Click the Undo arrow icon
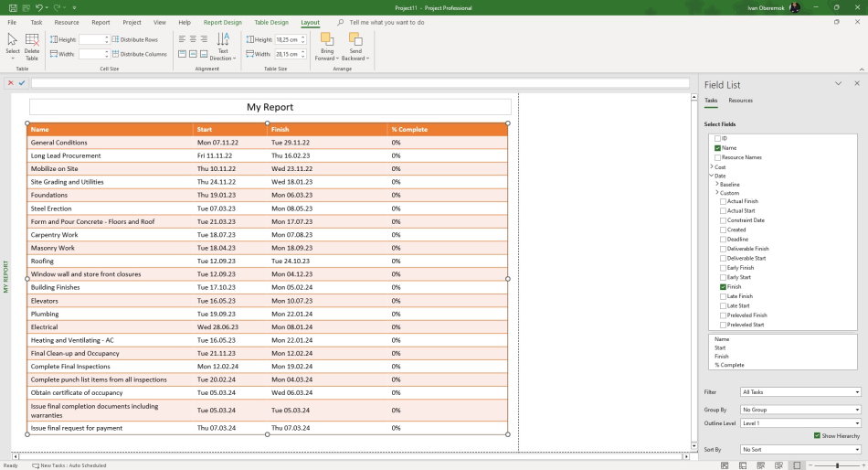 click(38, 7)
